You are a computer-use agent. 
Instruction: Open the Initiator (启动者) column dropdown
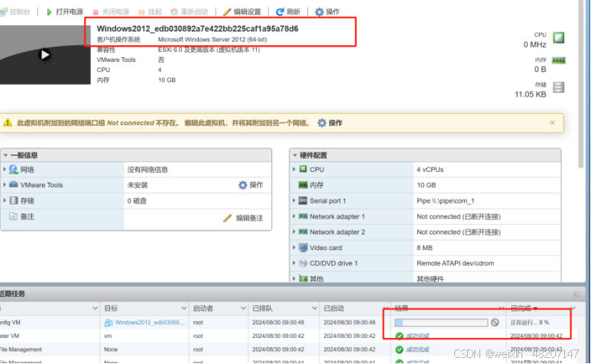pos(243,308)
